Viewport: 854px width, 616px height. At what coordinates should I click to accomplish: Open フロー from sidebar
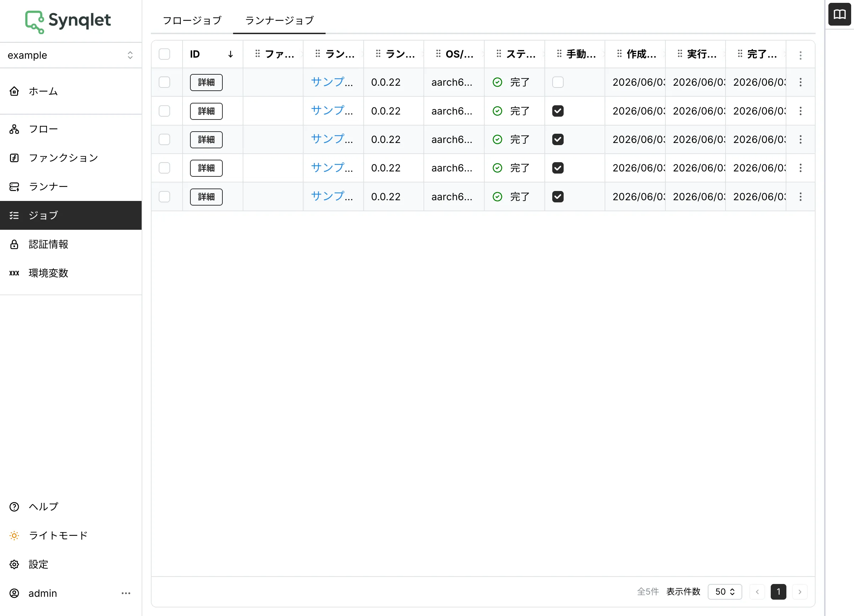point(71,129)
